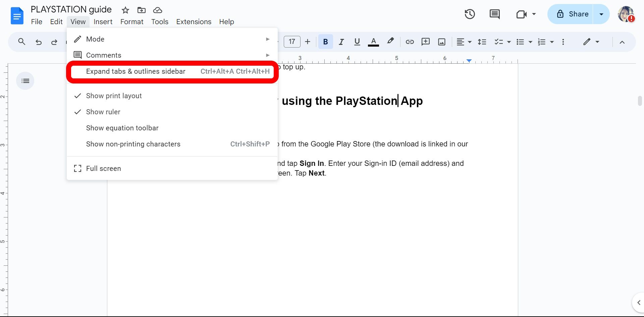Open the text color picker
The width and height of the screenshot is (644, 317).
tap(373, 42)
